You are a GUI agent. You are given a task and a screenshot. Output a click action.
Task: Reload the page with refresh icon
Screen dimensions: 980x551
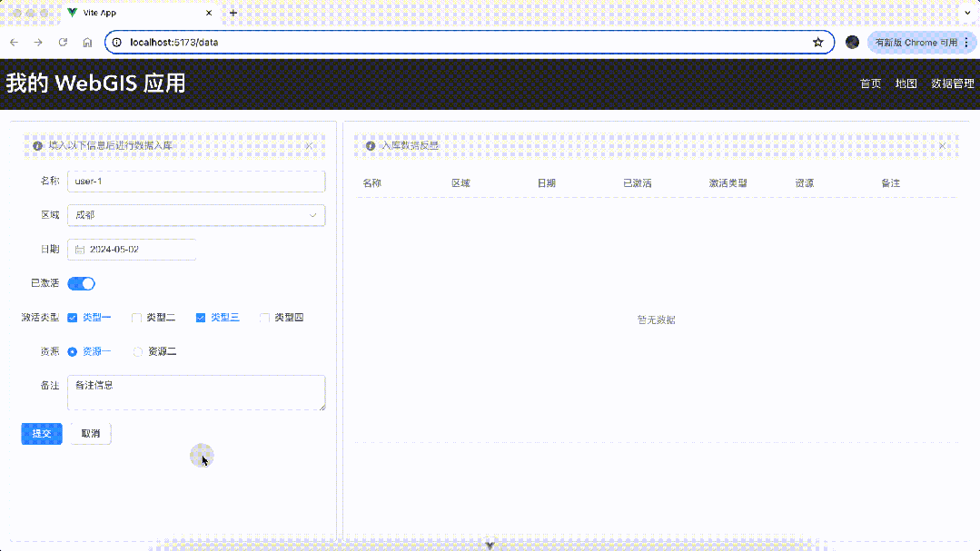[x=63, y=43]
